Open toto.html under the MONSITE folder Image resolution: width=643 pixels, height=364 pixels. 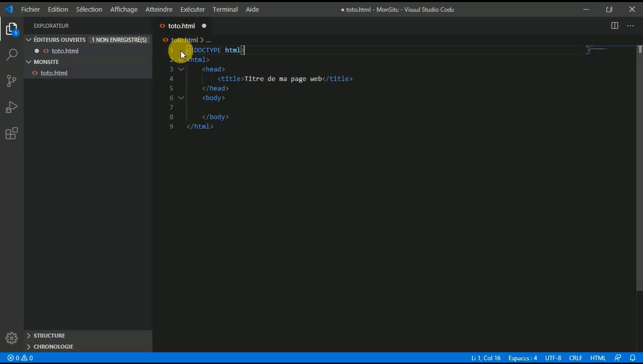[54, 73]
